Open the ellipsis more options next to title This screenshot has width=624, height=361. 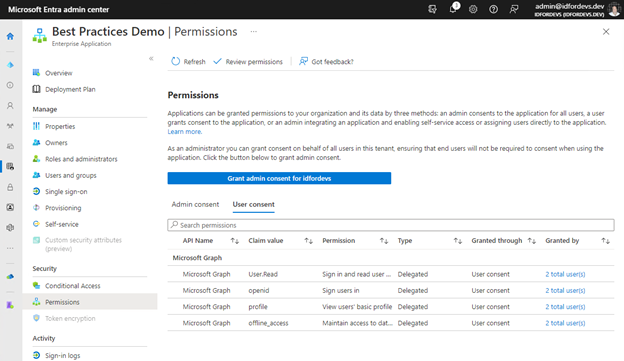pyautogui.click(x=254, y=31)
